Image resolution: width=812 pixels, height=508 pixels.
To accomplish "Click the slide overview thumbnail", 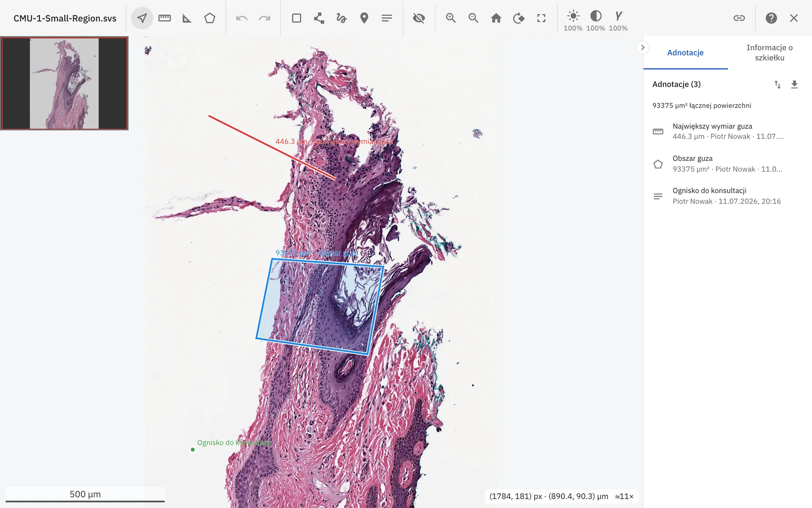I will pyautogui.click(x=64, y=83).
